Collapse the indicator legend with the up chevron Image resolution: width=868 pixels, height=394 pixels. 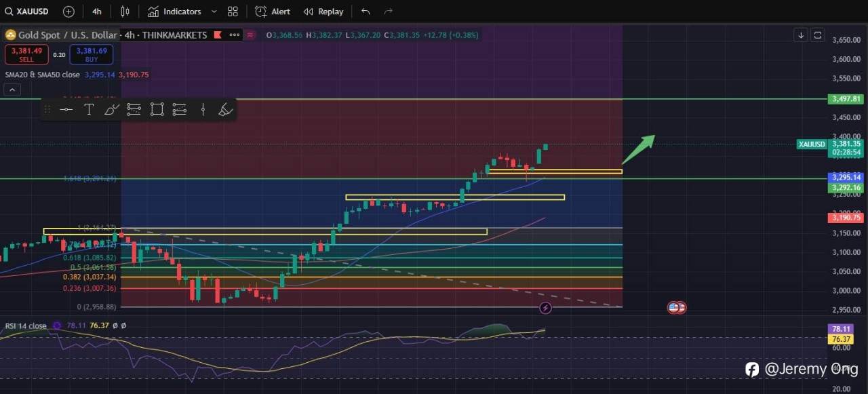click(12, 90)
